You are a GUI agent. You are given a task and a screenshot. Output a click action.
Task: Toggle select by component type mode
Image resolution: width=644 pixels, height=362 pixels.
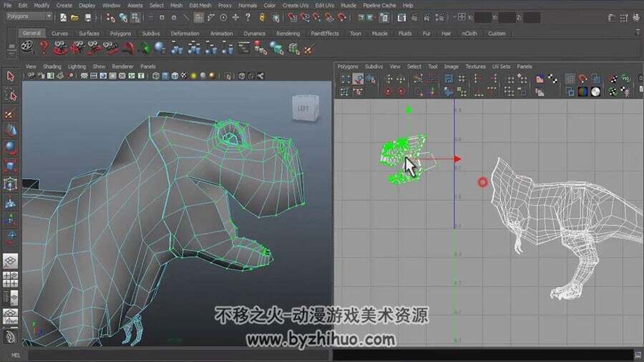coord(135,17)
